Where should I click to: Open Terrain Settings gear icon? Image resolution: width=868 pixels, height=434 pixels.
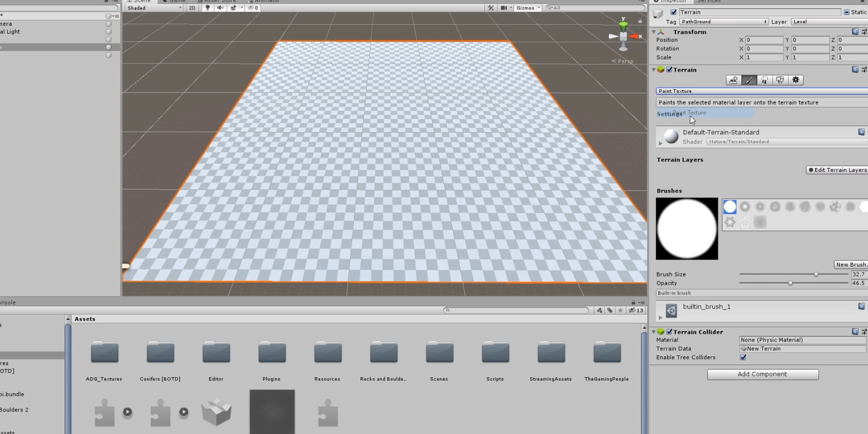pos(795,80)
